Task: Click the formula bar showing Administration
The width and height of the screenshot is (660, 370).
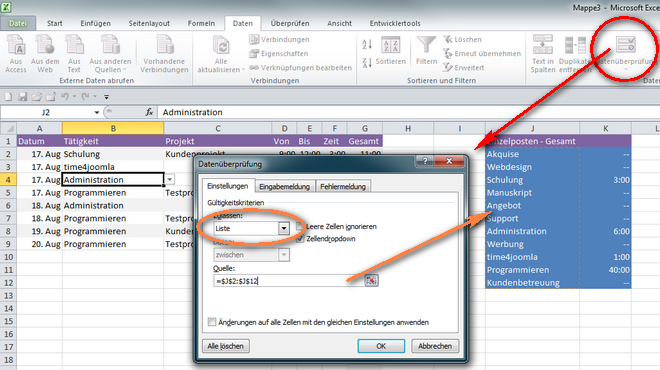Action: pos(408,112)
